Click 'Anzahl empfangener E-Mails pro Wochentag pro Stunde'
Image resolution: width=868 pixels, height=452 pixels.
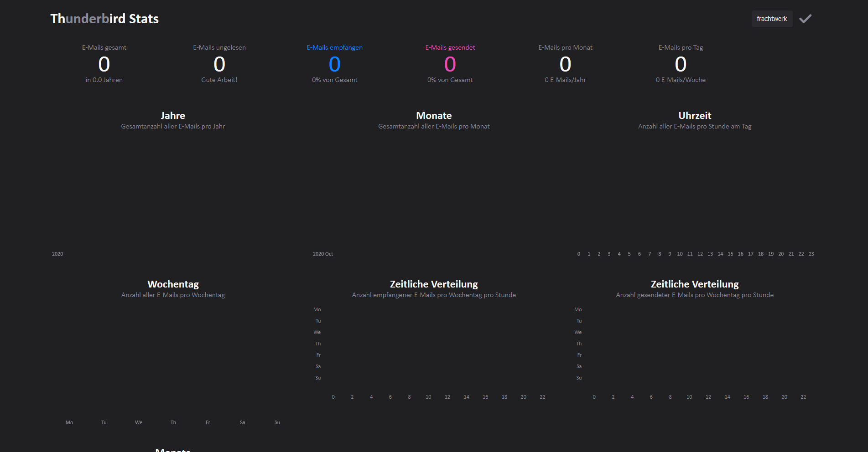[434, 295]
